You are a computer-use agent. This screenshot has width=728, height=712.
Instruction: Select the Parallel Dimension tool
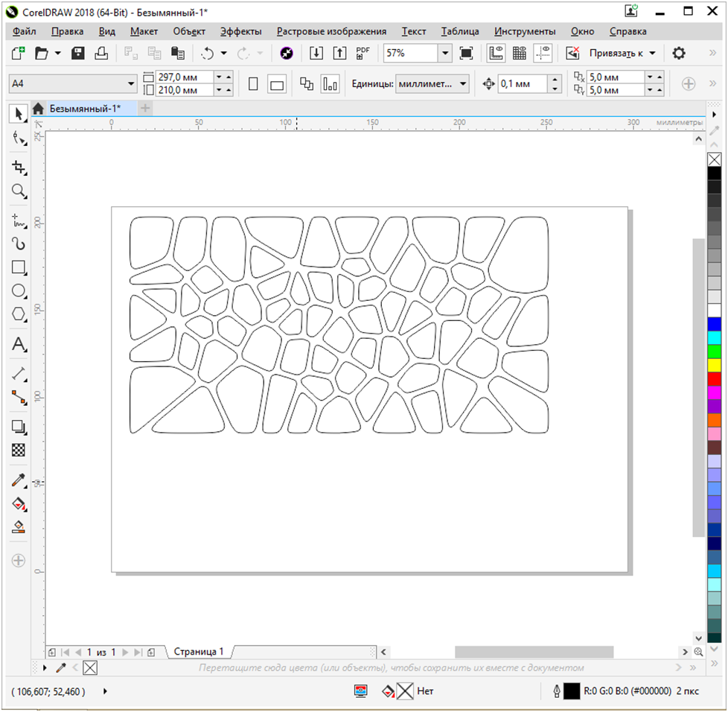click(18, 373)
